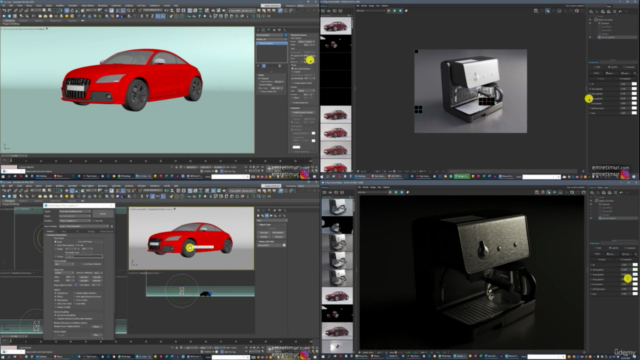Viewport: 640px width, 360px height.
Task: Click stop render icon in top-right VFB
Action: coord(577,11)
